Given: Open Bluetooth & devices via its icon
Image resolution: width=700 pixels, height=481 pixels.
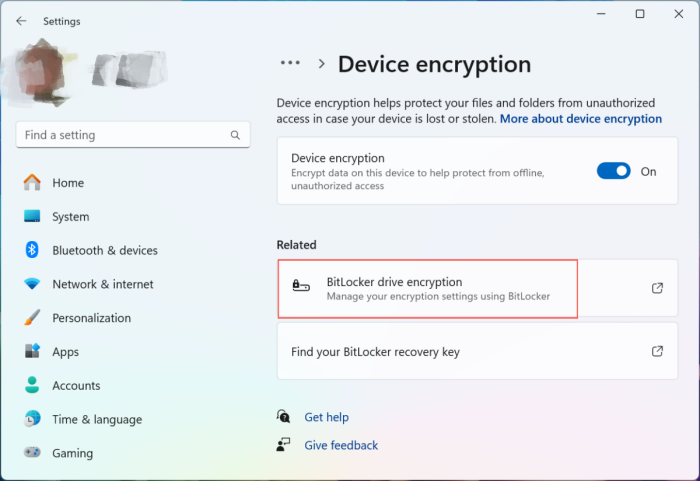Looking at the screenshot, I should pyautogui.click(x=32, y=250).
